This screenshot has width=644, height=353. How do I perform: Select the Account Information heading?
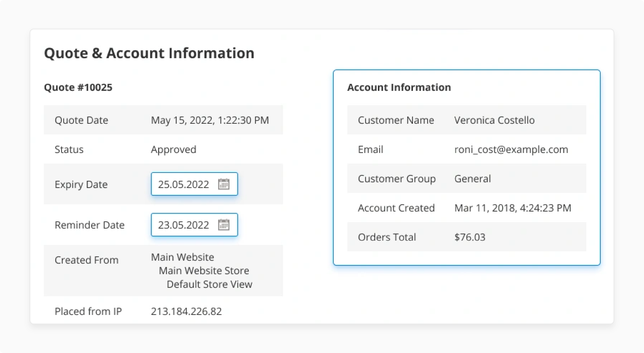(399, 87)
